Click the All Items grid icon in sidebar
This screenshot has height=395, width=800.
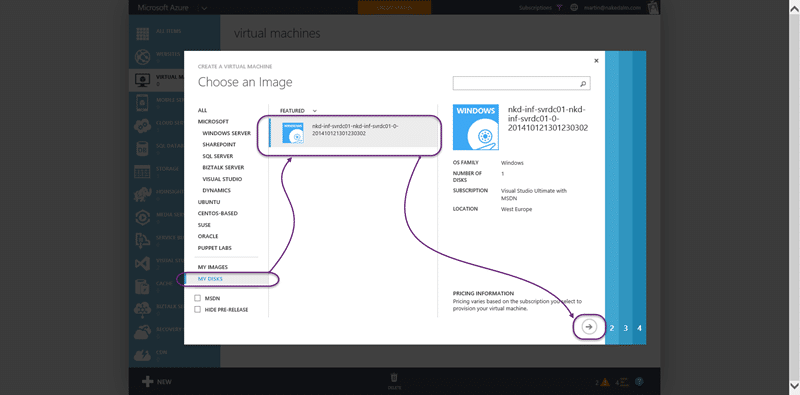pyautogui.click(x=143, y=34)
